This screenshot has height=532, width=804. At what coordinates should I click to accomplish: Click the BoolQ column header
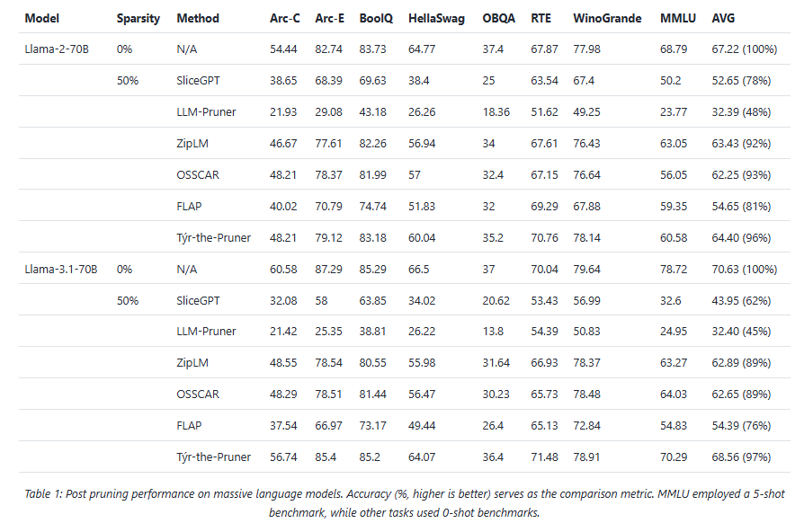(x=374, y=18)
